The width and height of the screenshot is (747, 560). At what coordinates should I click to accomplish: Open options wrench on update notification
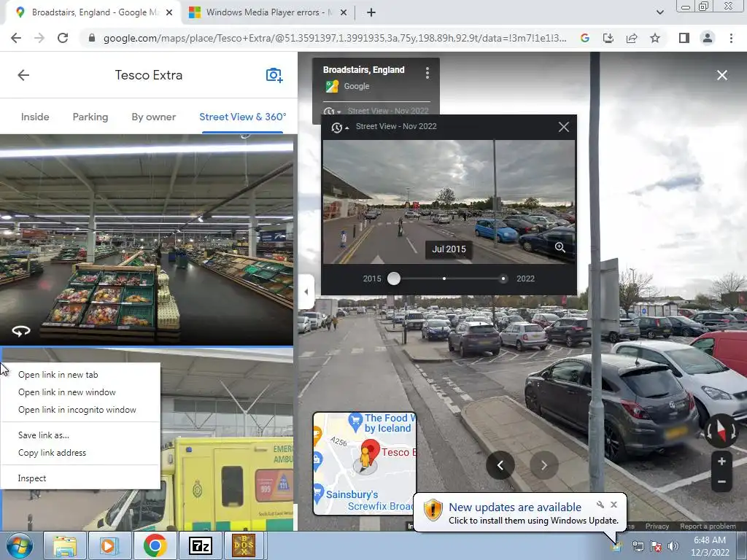pyautogui.click(x=600, y=505)
